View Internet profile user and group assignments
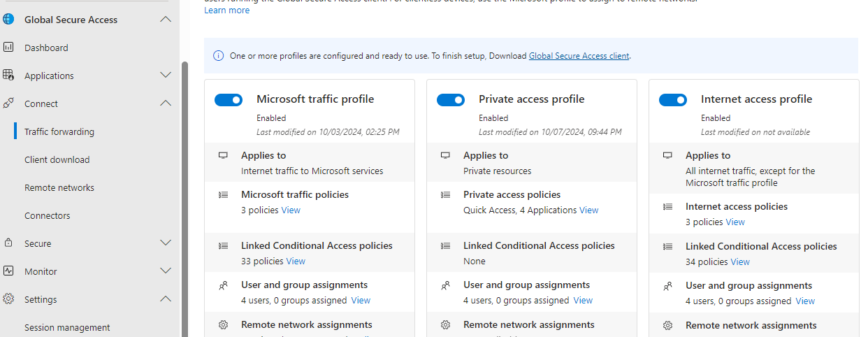The width and height of the screenshot is (868, 337). coord(805,301)
